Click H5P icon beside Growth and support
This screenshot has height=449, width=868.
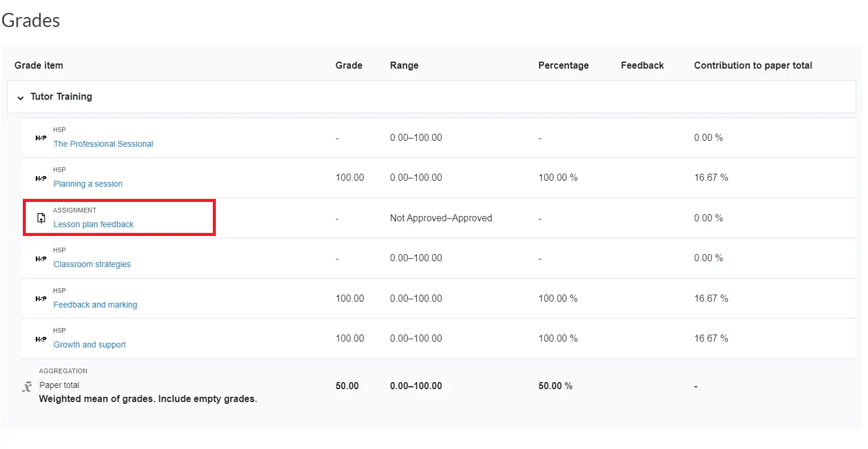[x=41, y=339]
